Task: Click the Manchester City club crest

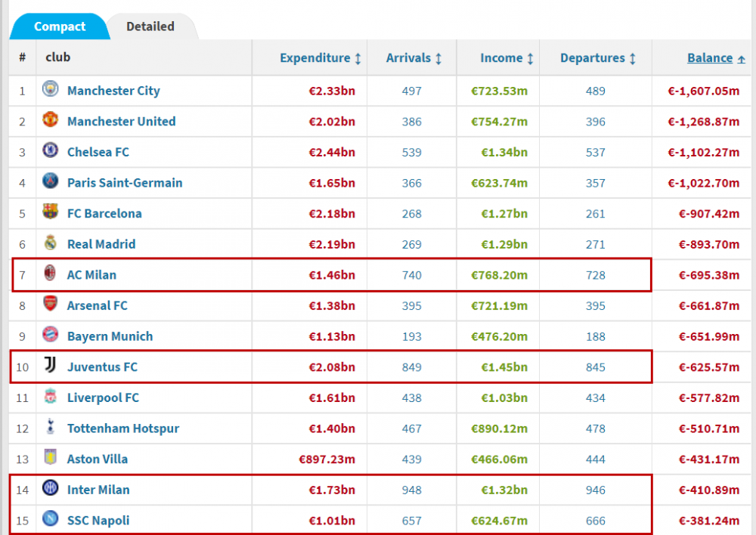Action: point(50,88)
